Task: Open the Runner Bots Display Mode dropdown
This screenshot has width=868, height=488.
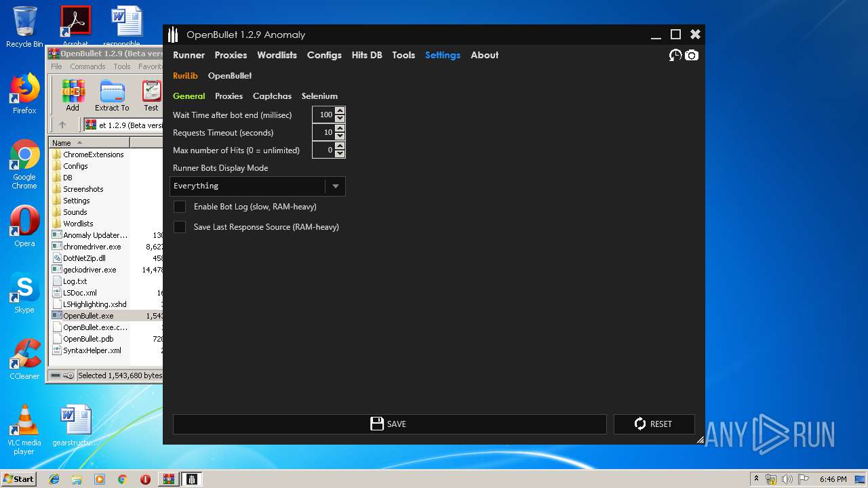Action: click(258, 186)
